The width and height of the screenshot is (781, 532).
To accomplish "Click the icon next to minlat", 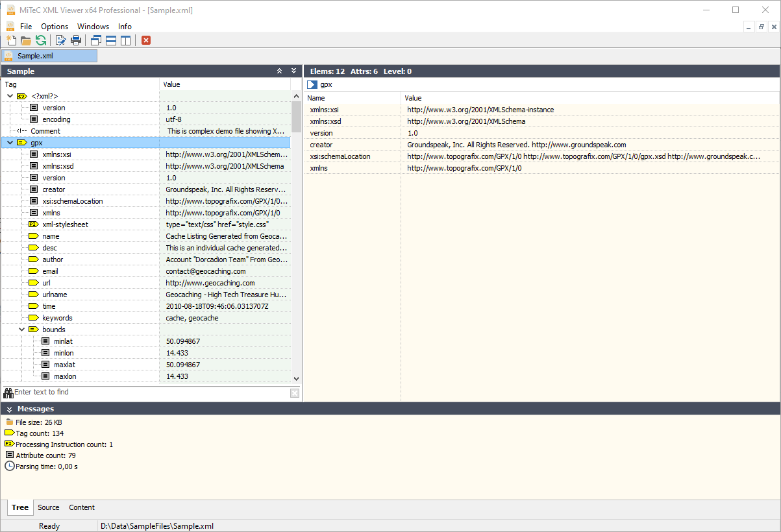I will [x=45, y=341].
